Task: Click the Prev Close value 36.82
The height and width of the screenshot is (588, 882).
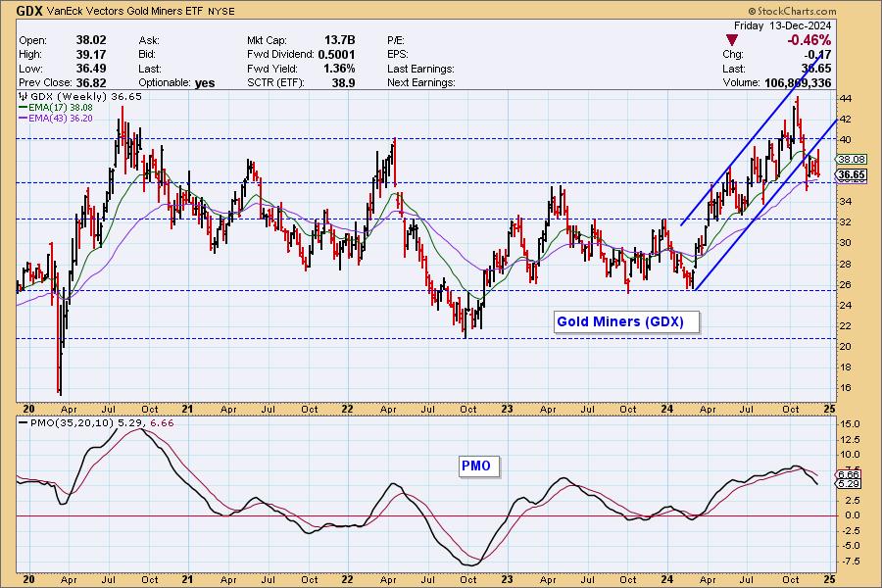Action: tap(91, 82)
